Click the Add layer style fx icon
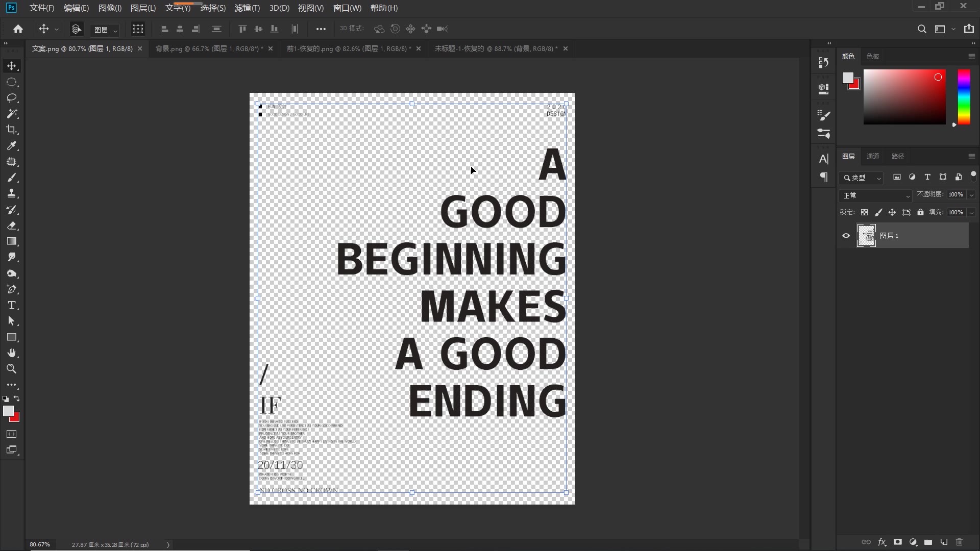This screenshot has height=551, width=980. pyautogui.click(x=881, y=542)
